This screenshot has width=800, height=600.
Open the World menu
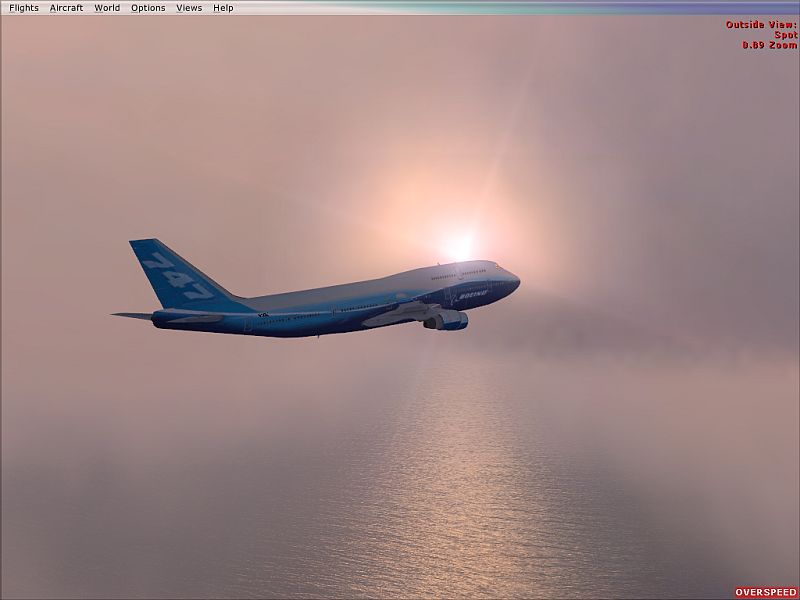(107, 8)
